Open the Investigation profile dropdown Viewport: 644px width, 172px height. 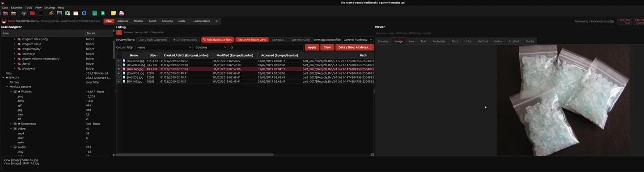358,40
